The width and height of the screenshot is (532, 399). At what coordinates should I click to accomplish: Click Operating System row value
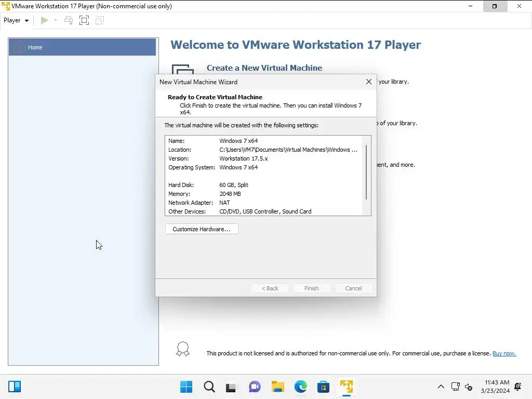pos(238,167)
